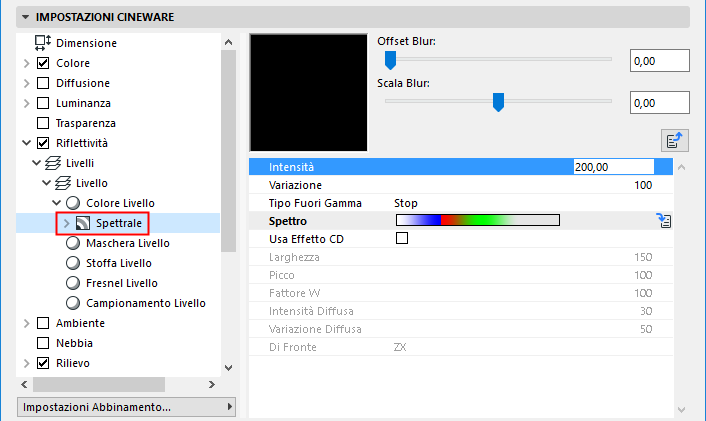Click the Spettro gradient color bar
This screenshot has height=421, width=706.
[x=478, y=220]
